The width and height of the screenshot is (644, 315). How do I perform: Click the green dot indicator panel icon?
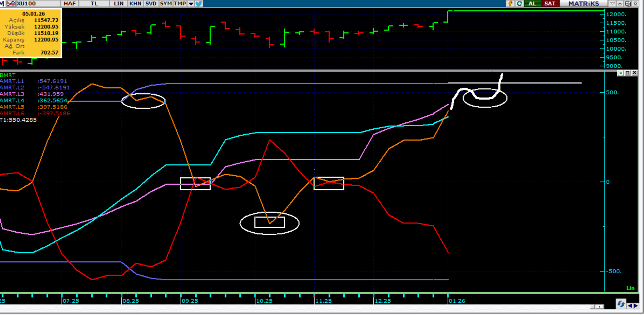[620, 73]
